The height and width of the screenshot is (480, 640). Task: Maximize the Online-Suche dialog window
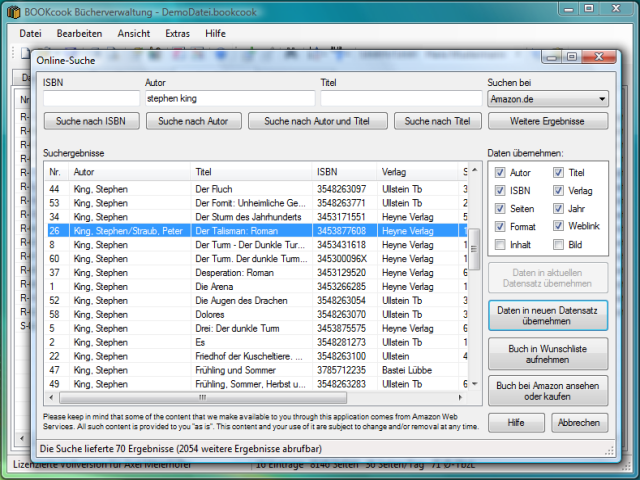(572, 58)
